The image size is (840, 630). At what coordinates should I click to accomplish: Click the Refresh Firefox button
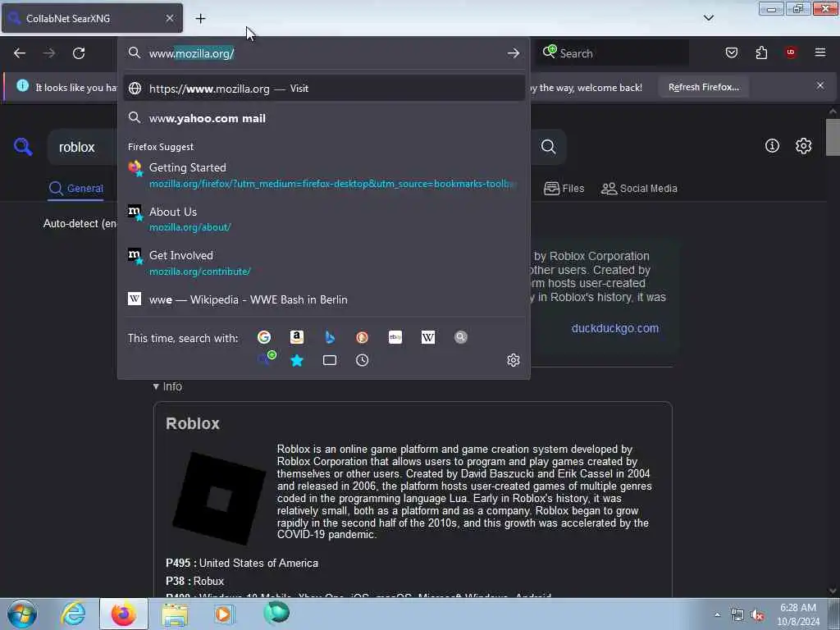(703, 87)
